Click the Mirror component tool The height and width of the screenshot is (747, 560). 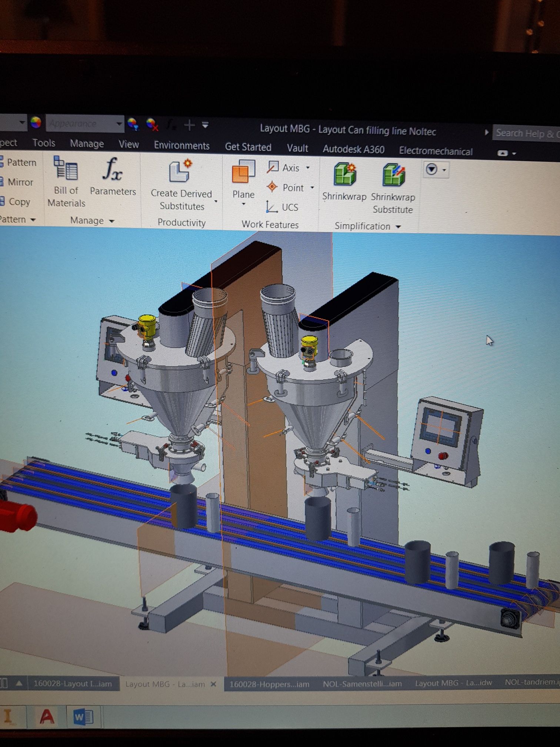click(17, 182)
